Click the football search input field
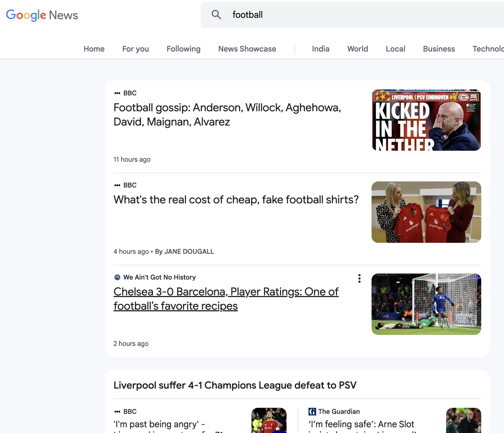 pyautogui.click(x=356, y=15)
